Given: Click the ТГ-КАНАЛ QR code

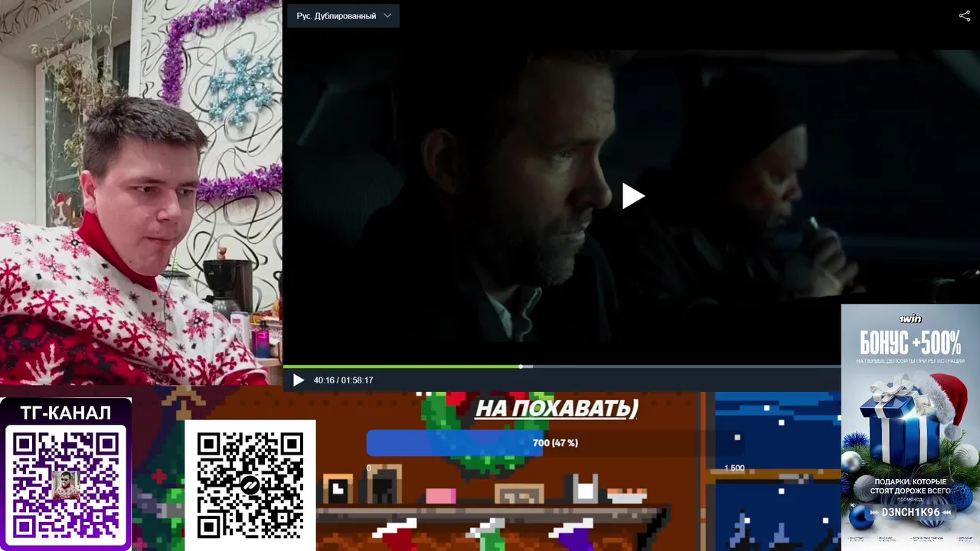Looking at the screenshot, I should click(66, 484).
